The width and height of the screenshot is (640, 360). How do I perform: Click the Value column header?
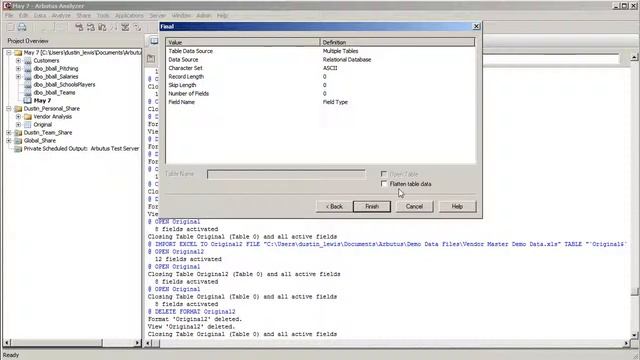243,42
